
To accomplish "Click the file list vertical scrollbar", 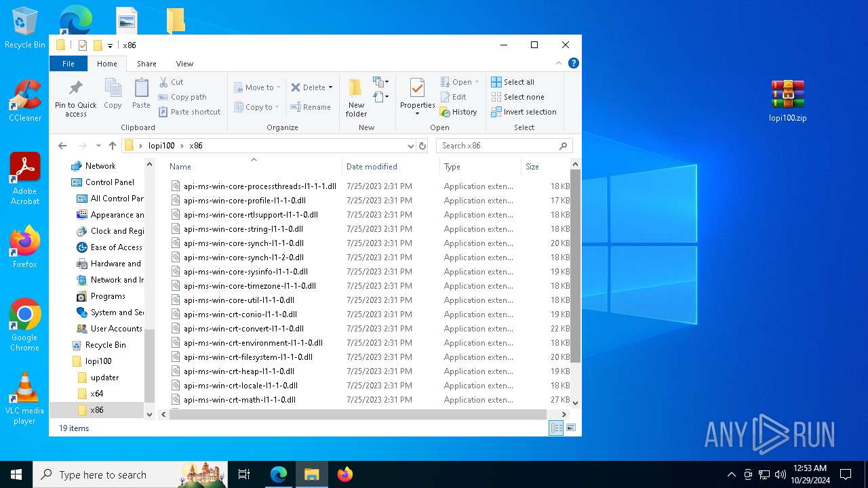I will [x=575, y=266].
